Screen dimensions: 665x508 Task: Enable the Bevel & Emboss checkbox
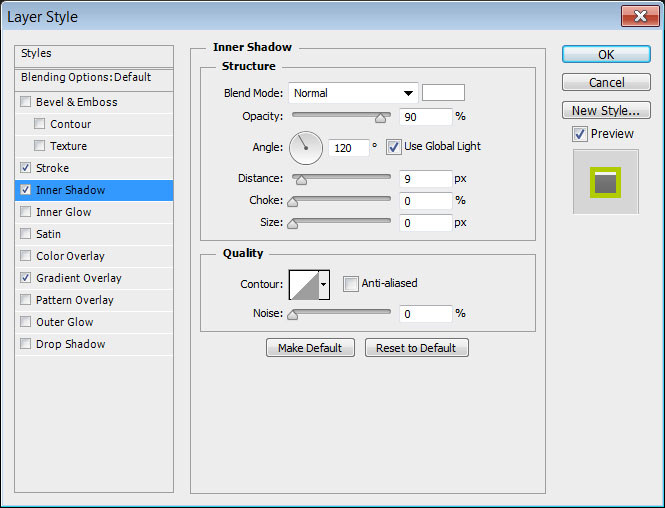click(25, 102)
